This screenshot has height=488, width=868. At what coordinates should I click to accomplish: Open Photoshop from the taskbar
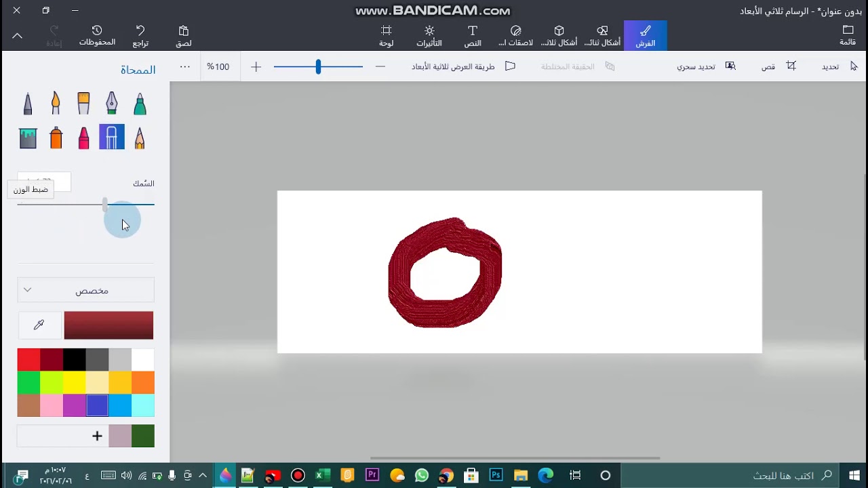point(496,475)
